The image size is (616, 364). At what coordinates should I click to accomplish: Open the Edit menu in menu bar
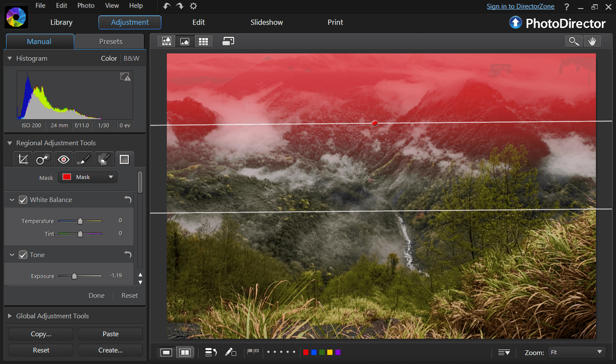coord(62,6)
